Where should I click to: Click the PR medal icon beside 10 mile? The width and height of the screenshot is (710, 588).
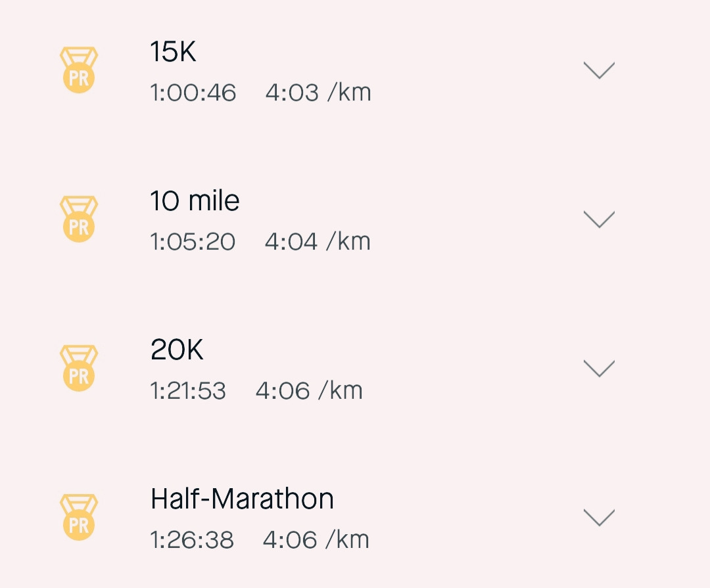pyautogui.click(x=79, y=219)
